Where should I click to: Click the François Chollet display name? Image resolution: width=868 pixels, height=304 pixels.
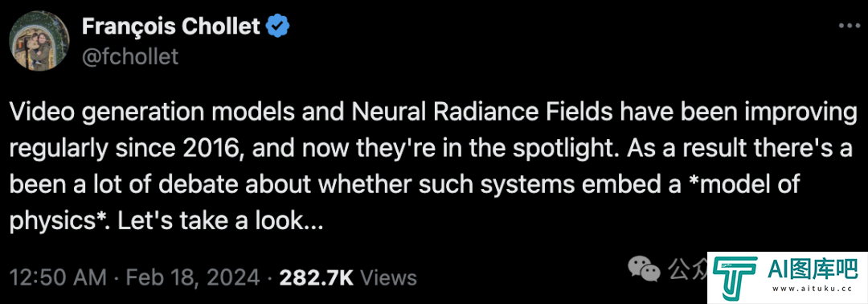pyautogui.click(x=171, y=26)
